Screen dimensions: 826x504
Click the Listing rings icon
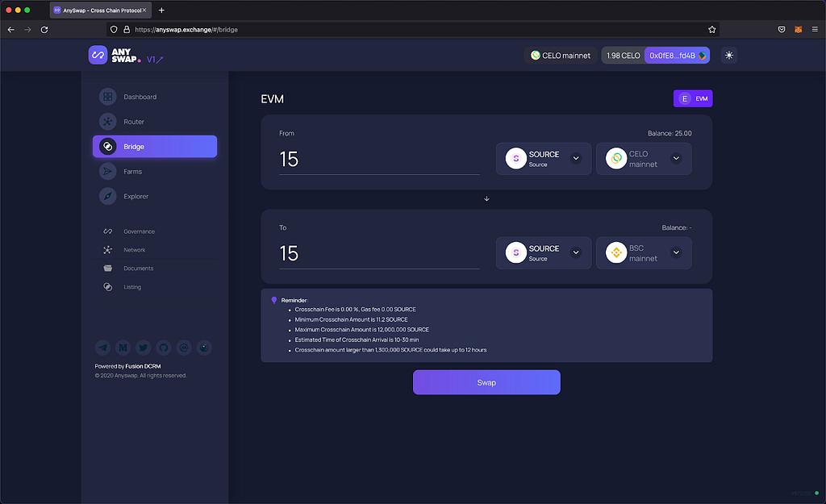click(x=107, y=287)
